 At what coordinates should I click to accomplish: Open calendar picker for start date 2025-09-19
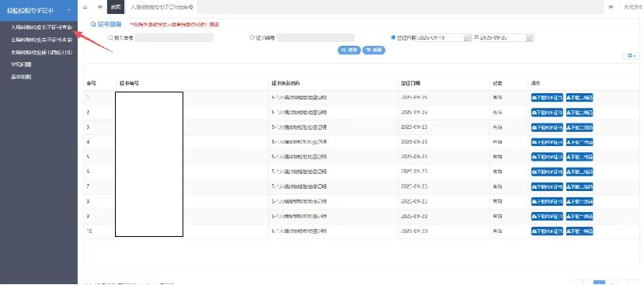(468, 38)
